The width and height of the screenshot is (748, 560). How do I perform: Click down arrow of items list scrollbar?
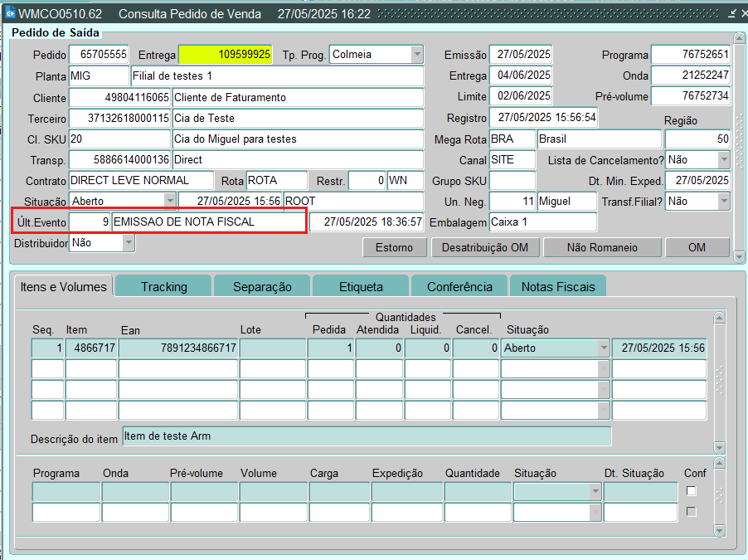pos(719,447)
